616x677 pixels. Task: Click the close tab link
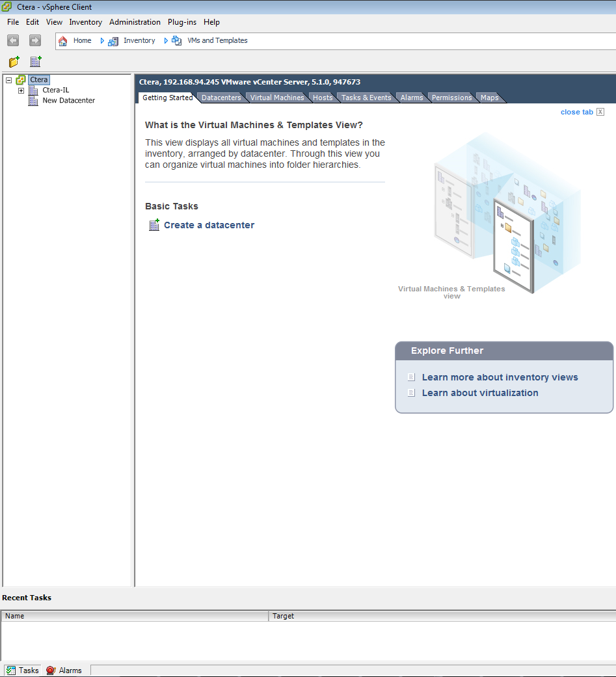pos(577,112)
